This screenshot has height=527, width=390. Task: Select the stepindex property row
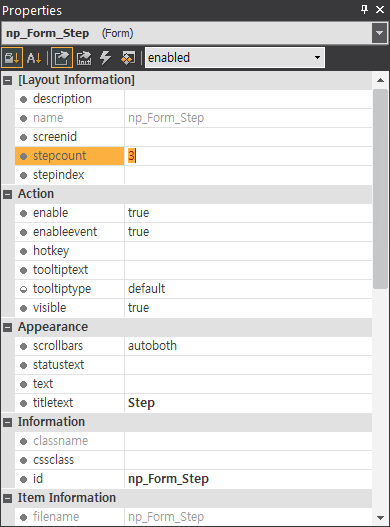pos(193,175)
